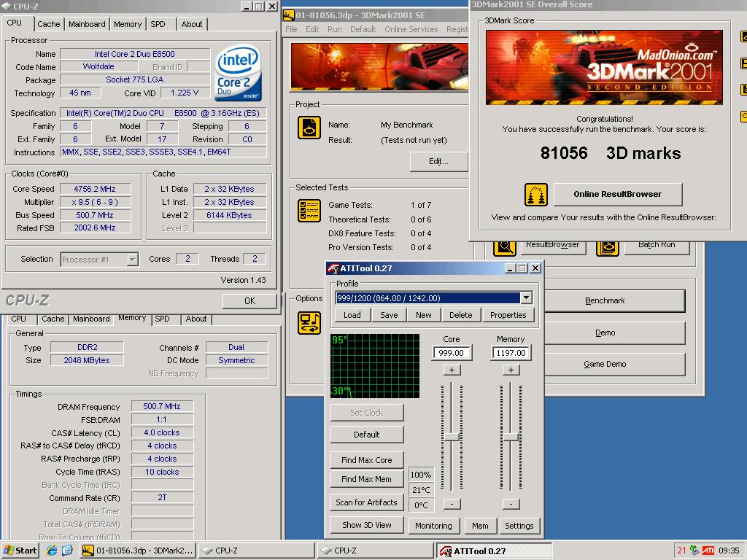Click the network tray icon
Screen dimensions: 747x560
coord(694,551)
